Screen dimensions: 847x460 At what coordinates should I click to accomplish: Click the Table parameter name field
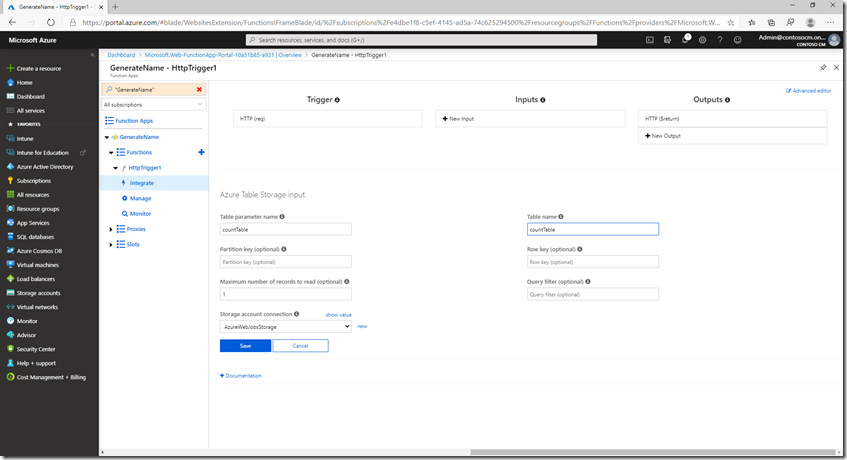285,229
